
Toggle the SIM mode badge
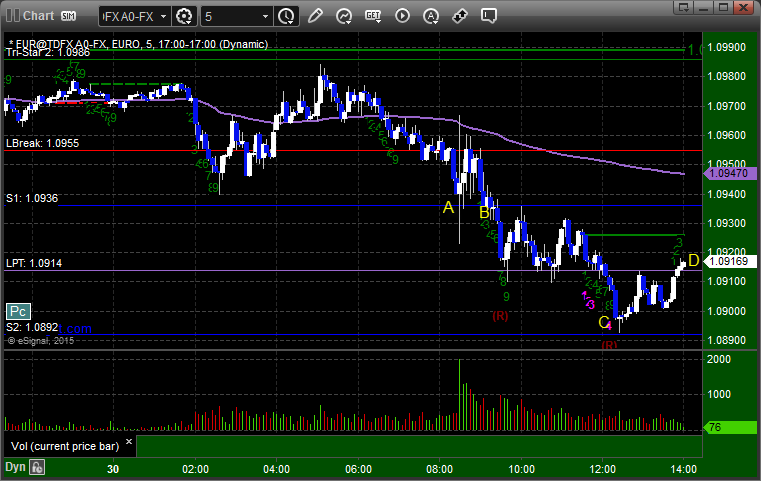coord(68,16)
